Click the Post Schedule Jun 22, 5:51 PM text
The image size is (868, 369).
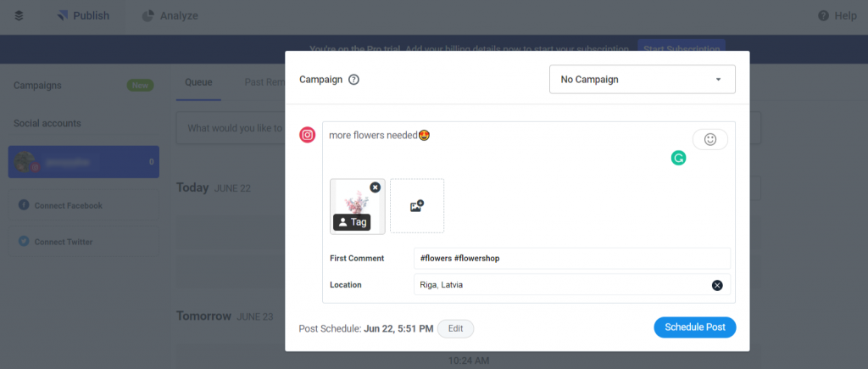(366, 328)
